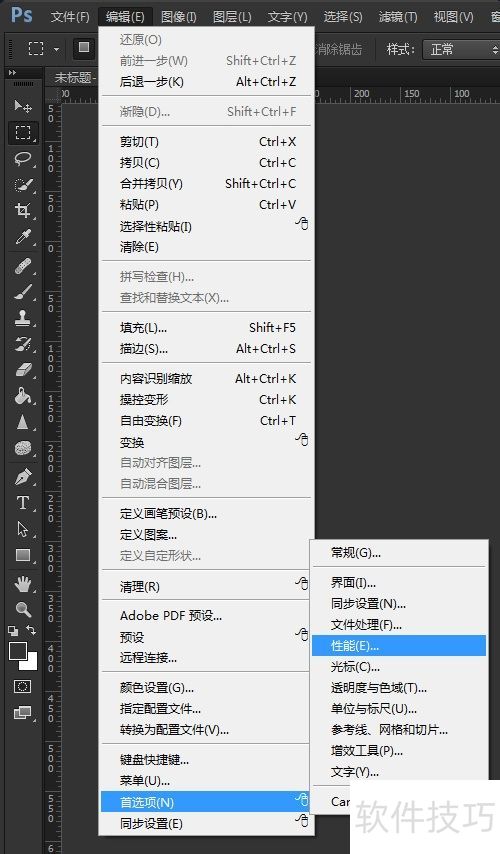Select the Crop tool
Screen dimensions: 500x854
tap(22, 210)
